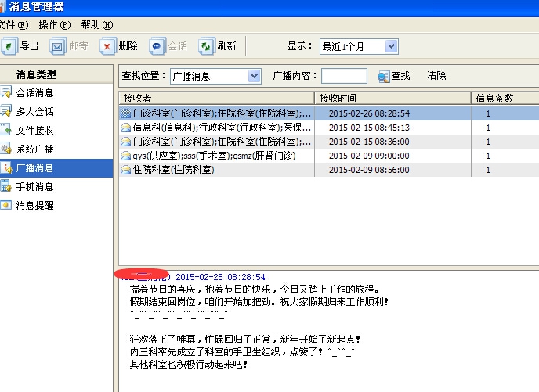Select 系统广播 in the sidebar
The height and width of the screenshot is (392, 539).
coord(34,149)
